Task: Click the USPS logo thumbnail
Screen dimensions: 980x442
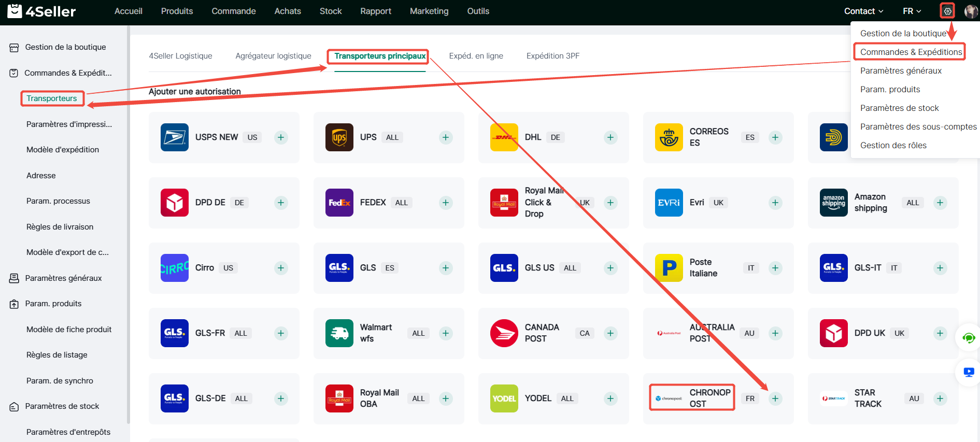Action: 175,137
